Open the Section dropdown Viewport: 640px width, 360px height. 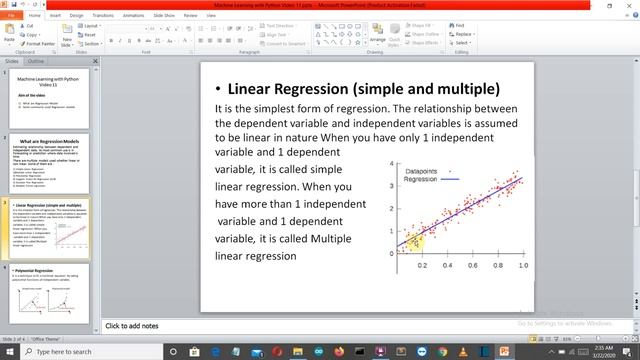coord(89,44)
